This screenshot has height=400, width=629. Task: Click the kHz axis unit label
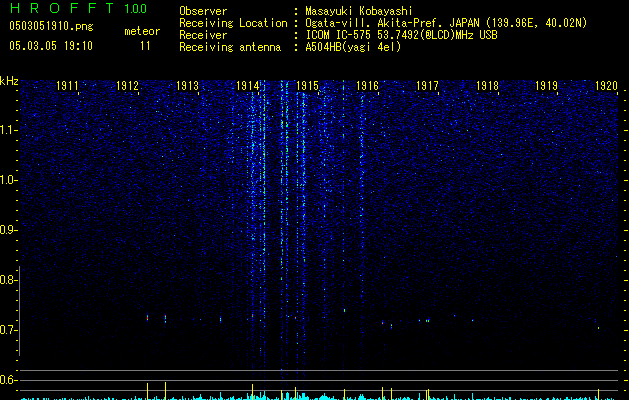click(9, 81)
